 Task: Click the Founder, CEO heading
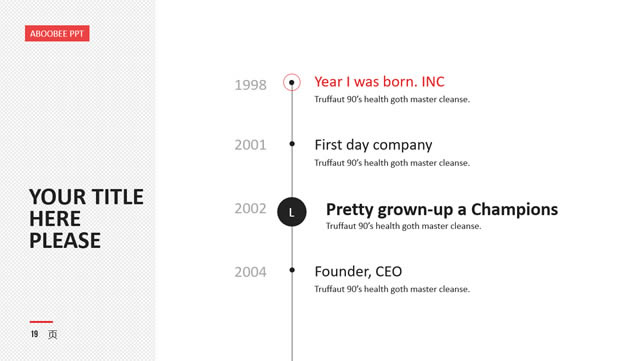358,271
